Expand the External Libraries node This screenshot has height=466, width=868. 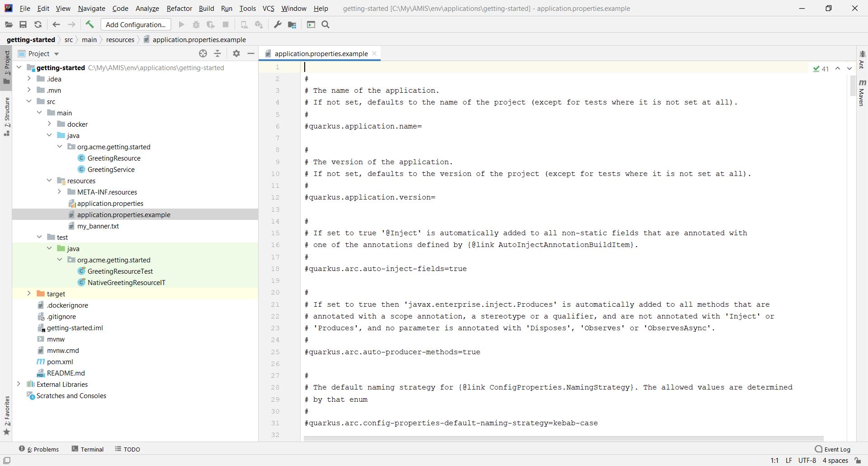(x=19, y=384)
